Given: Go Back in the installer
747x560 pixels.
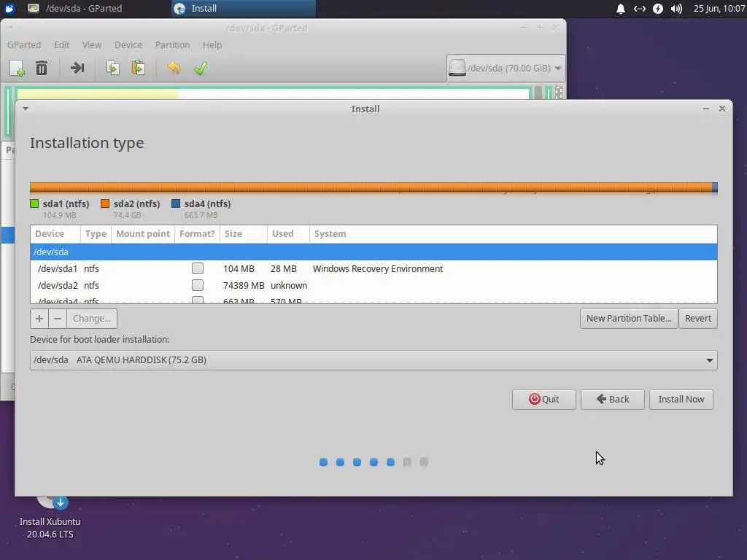Looking at the screenshot, I should pos(613,400).
